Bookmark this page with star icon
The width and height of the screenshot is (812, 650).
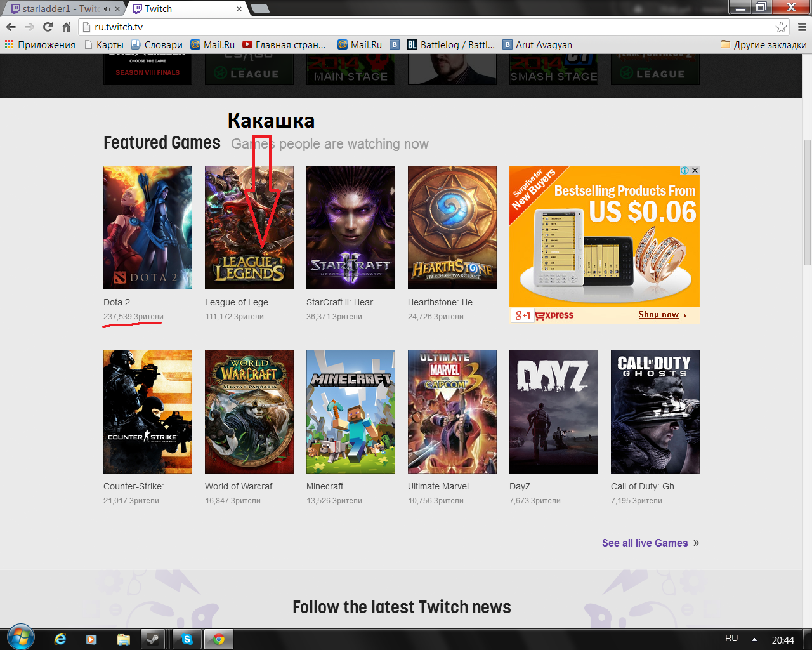[781, 27]
